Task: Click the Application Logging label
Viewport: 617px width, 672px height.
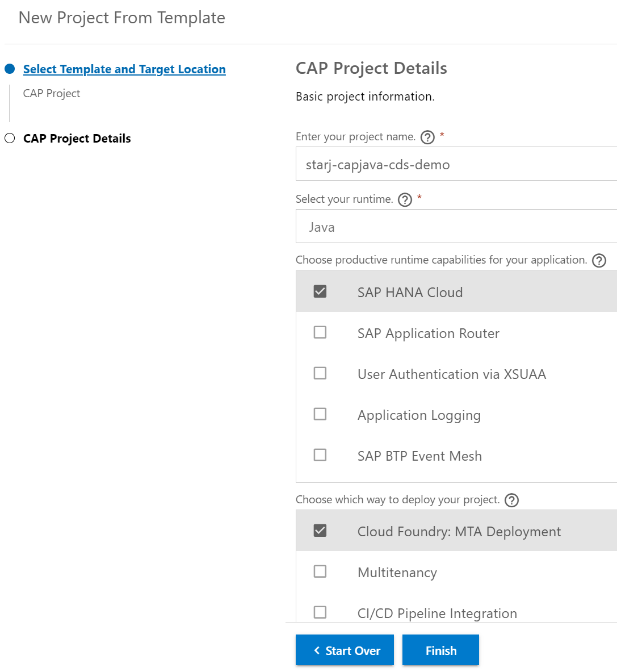Action: click(x=419, y=415)
